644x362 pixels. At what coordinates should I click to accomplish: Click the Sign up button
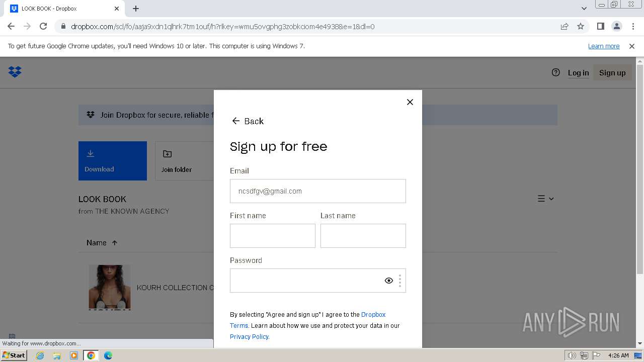(x=612, y=73)
